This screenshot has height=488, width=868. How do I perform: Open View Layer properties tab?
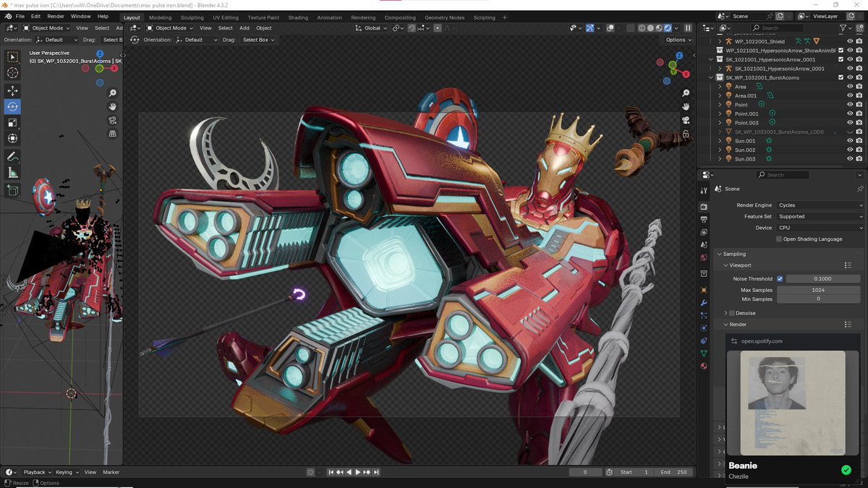coord(704,232)
